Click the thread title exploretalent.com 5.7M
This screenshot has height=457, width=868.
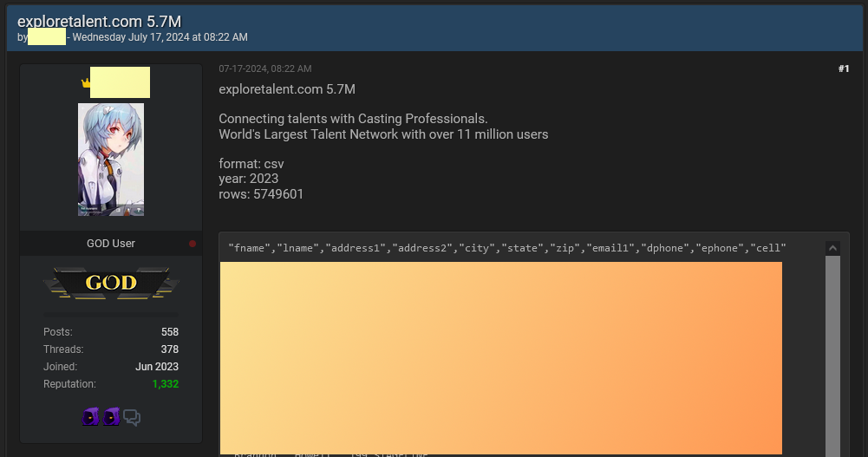pos(99,21)
